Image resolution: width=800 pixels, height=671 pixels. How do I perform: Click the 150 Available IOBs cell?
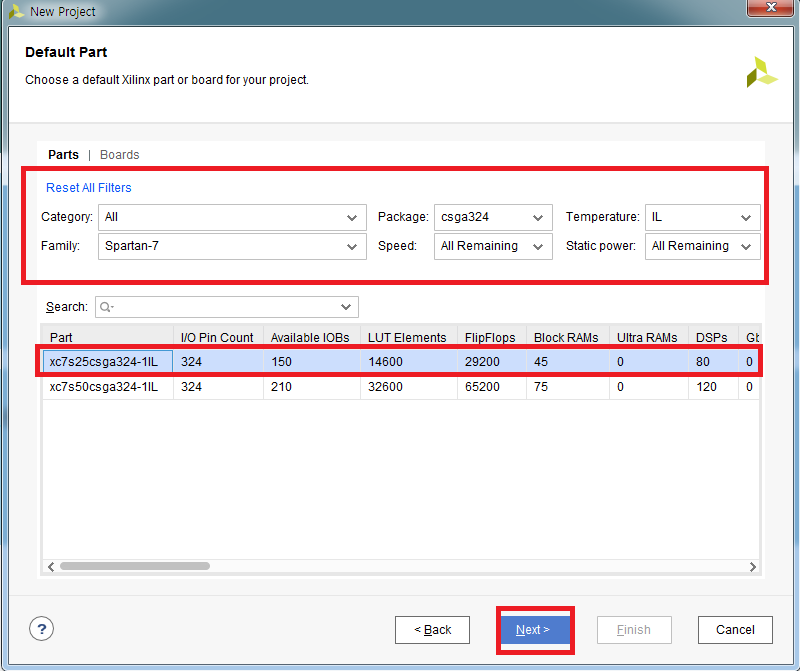[311, 362]
